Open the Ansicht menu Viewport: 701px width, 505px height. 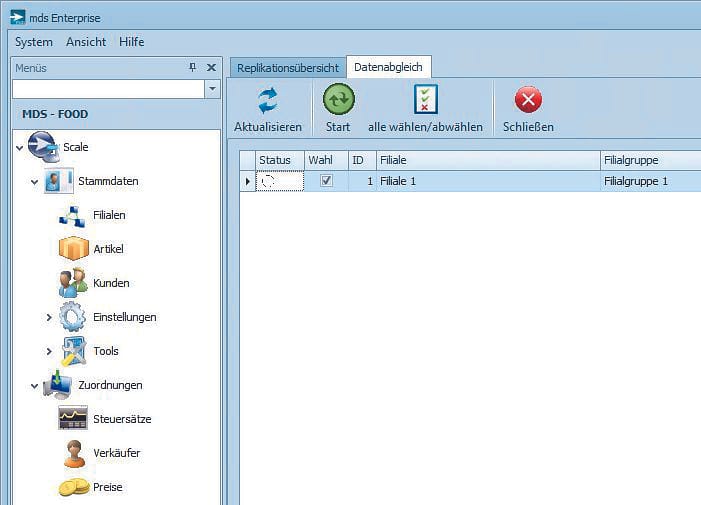click(86, 42)
